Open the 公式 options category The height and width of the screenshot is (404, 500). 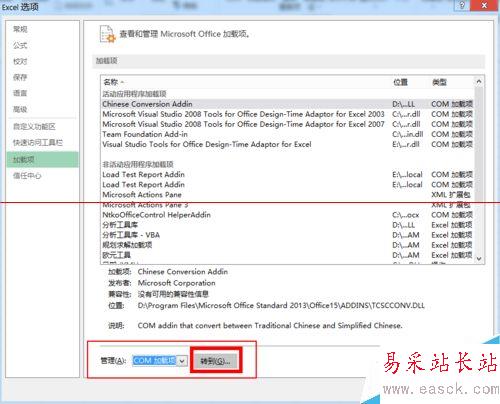[x=20, y=45]
